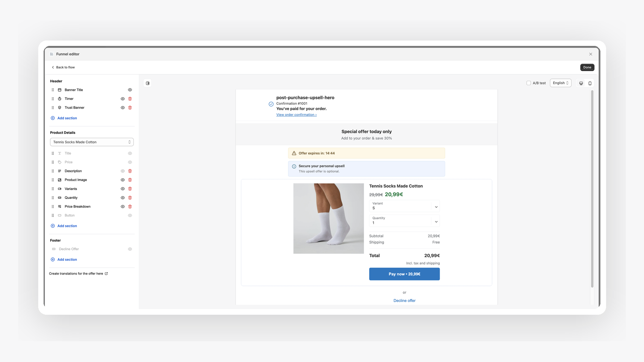The width and height of the screenshot is (644, 362).
Task: Toggle visibility of Banner Title
Action: point(130,90)
